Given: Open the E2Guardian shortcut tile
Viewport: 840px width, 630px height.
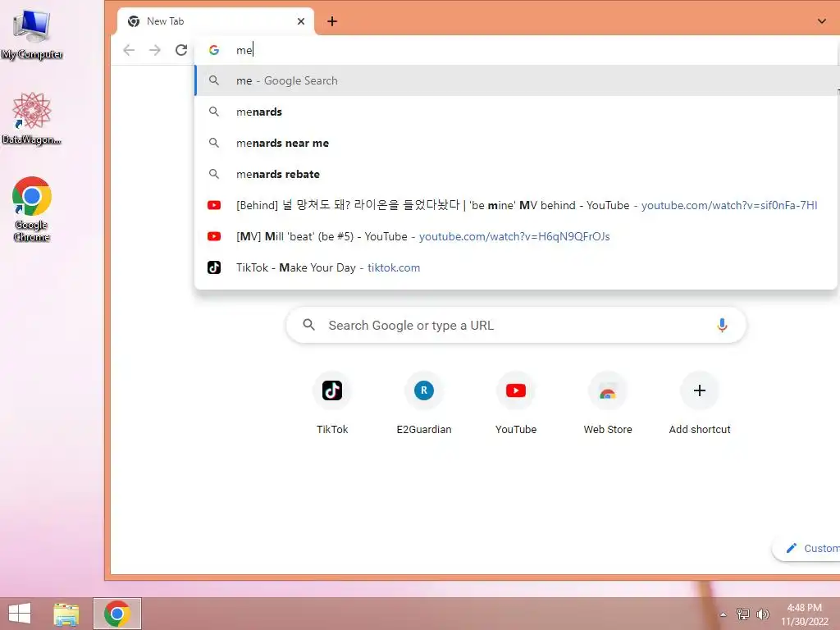Looking at the screenshot, I should (x=424, y=403).
